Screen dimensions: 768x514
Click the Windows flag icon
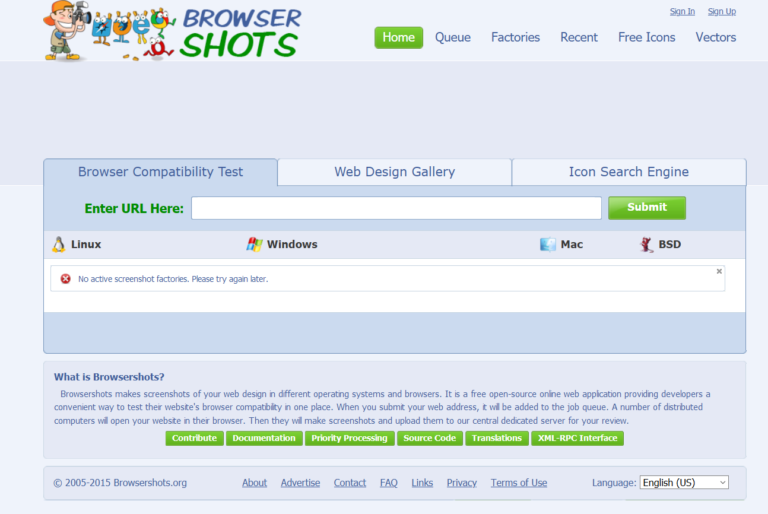[x=254, y=245]
